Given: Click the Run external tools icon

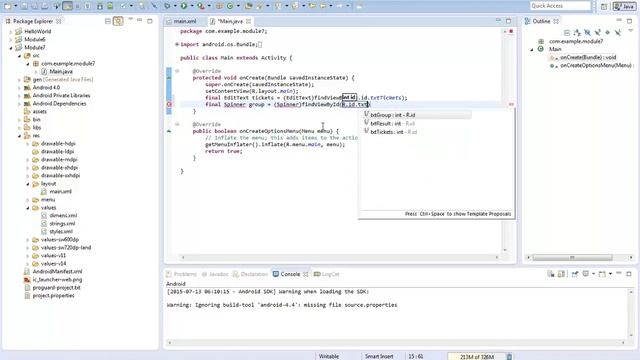Looking at the screenshot, I should 200,6.
